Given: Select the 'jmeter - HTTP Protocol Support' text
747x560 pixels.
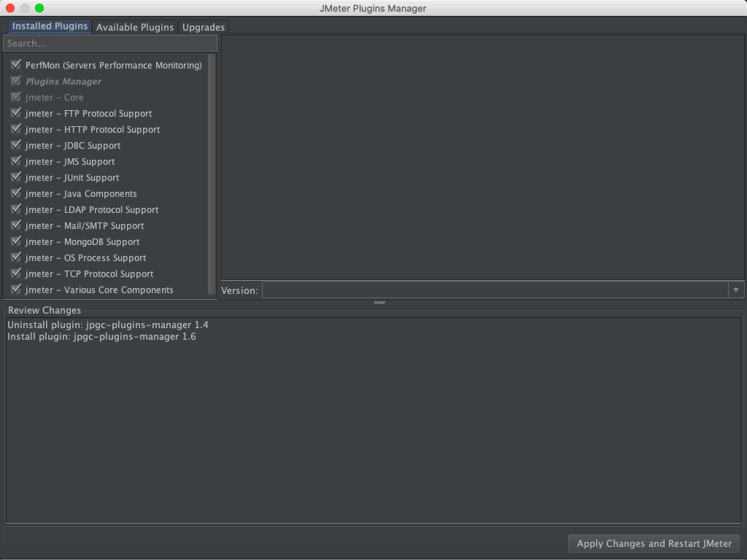Looking at the screenshot, I should point(93,130).
